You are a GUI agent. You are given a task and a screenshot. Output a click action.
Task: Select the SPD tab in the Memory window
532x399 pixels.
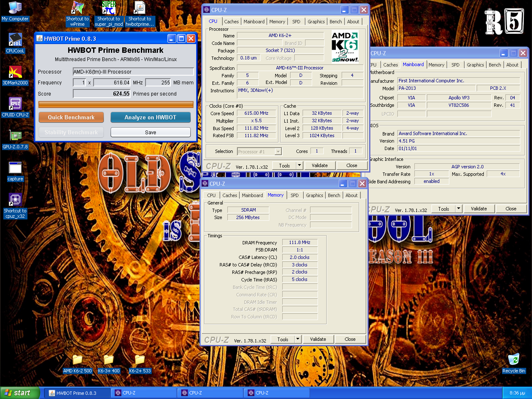[294, 195]
